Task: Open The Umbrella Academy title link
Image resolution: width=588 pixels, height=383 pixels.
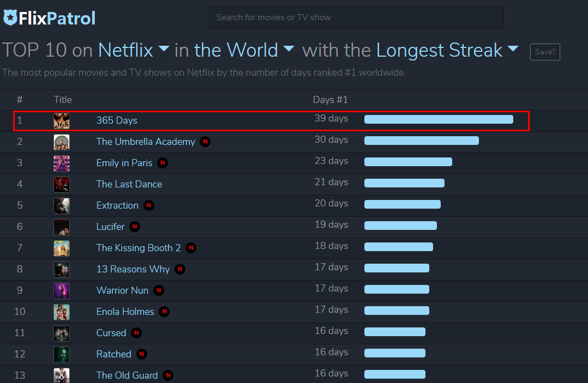Action: (146, 142)
